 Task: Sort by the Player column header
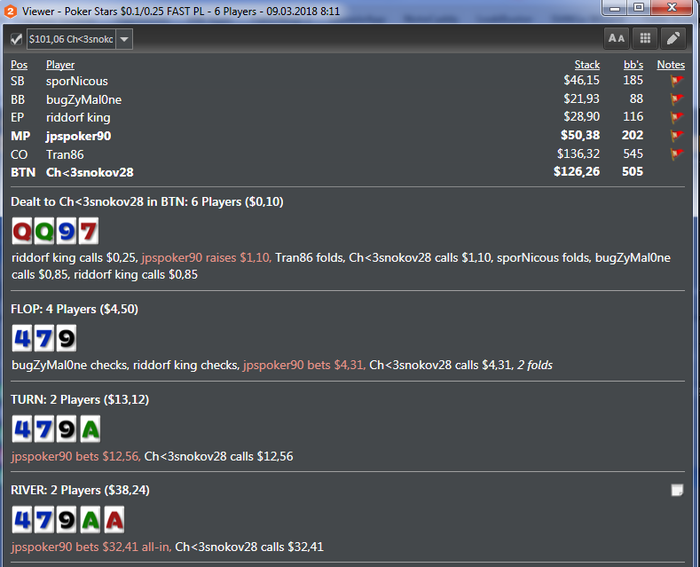tap(60, 65)
